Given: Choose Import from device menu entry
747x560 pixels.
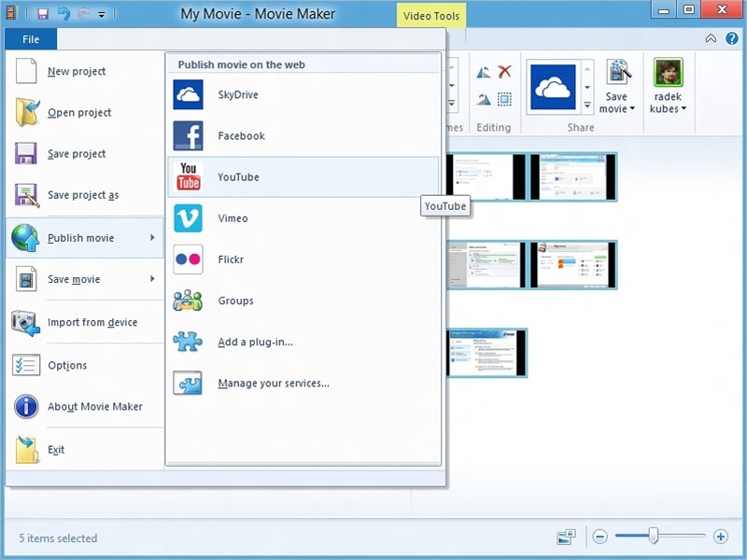Looking at the screenshot, I should click(92, 323).
